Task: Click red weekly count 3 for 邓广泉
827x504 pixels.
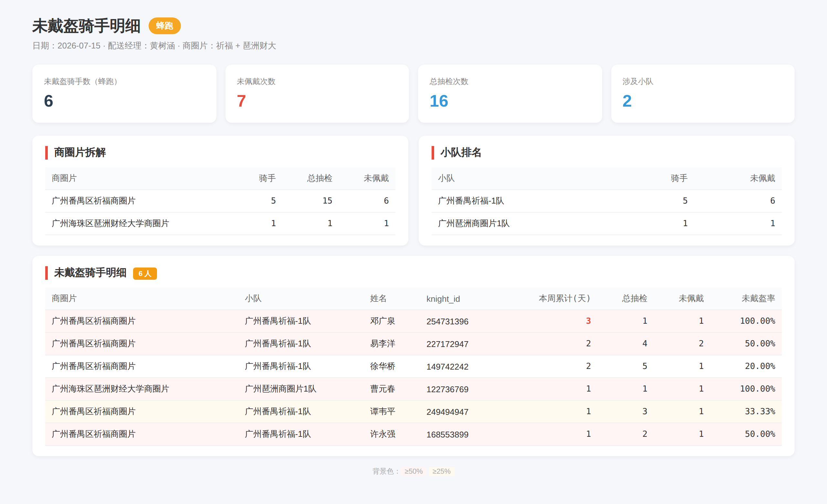Action: click(x=588, y=321)
